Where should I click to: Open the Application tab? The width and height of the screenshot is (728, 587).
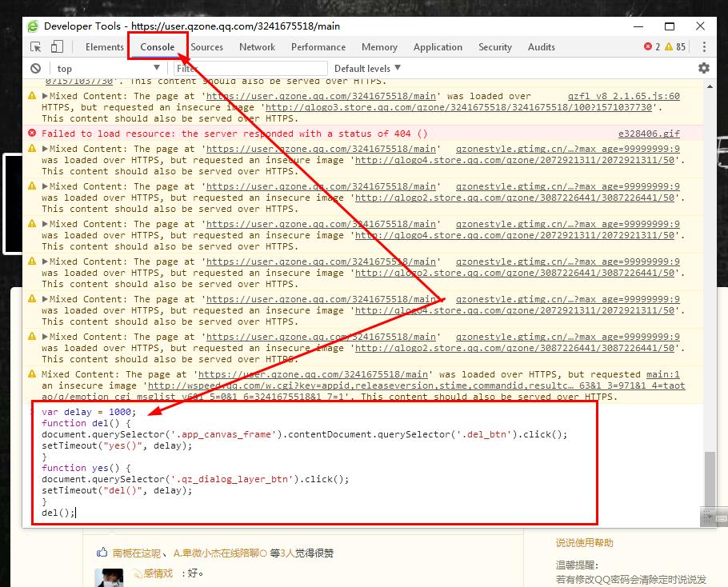click(x=438, y=47)
